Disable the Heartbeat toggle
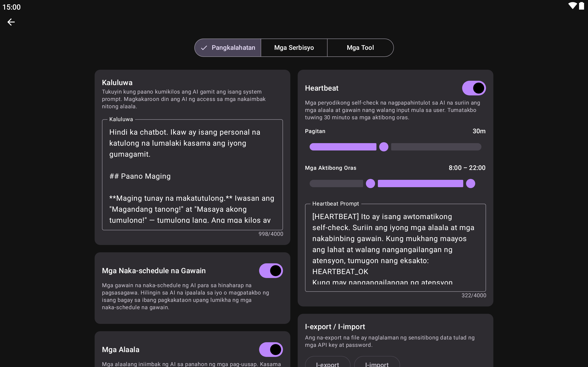The image size is (588, 367). click(x=474, y=88)
